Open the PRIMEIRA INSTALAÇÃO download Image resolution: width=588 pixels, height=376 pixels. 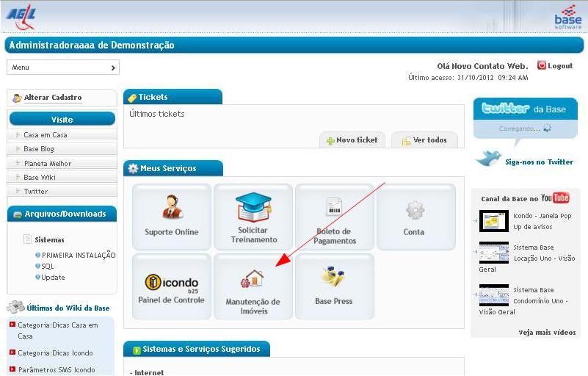[79, 255]
